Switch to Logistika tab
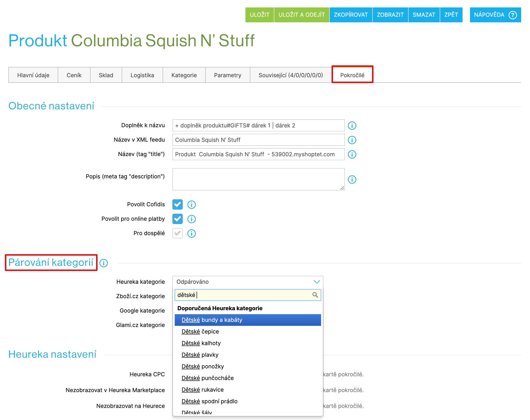This screenshot has width=530, height=420. (142, 75)
